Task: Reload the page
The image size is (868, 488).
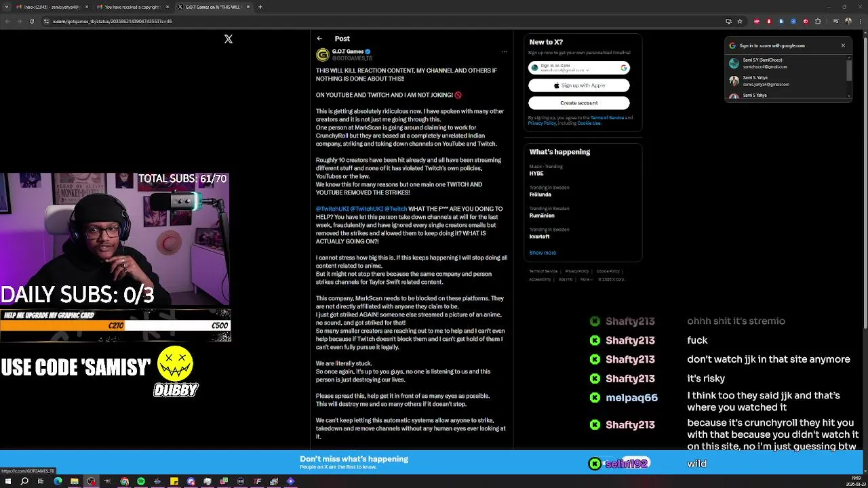Action: 31,21
